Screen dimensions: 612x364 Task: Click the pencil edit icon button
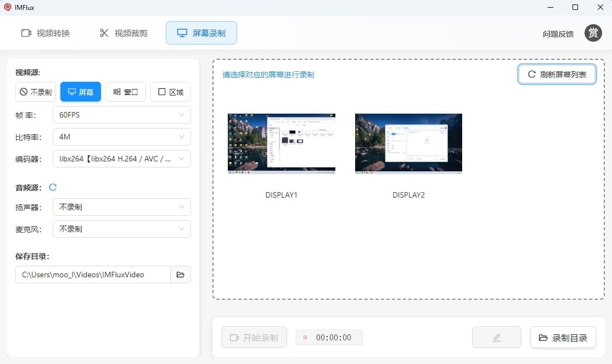point(496,338)
